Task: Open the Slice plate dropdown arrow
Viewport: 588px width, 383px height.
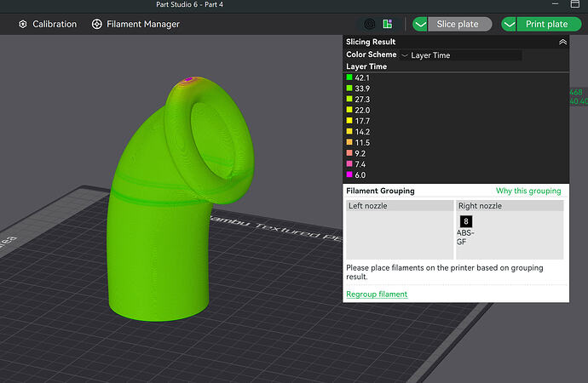Action: (420, 25)
